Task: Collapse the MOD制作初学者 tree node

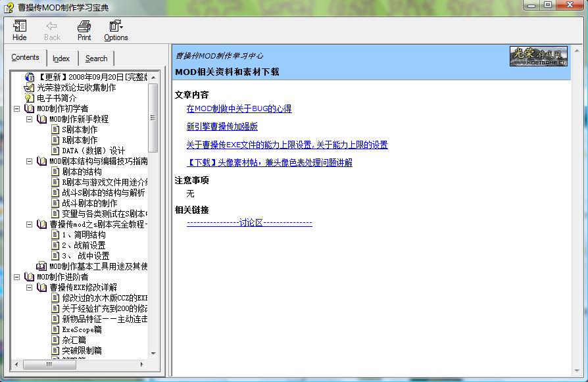Action: pos(16,108)
